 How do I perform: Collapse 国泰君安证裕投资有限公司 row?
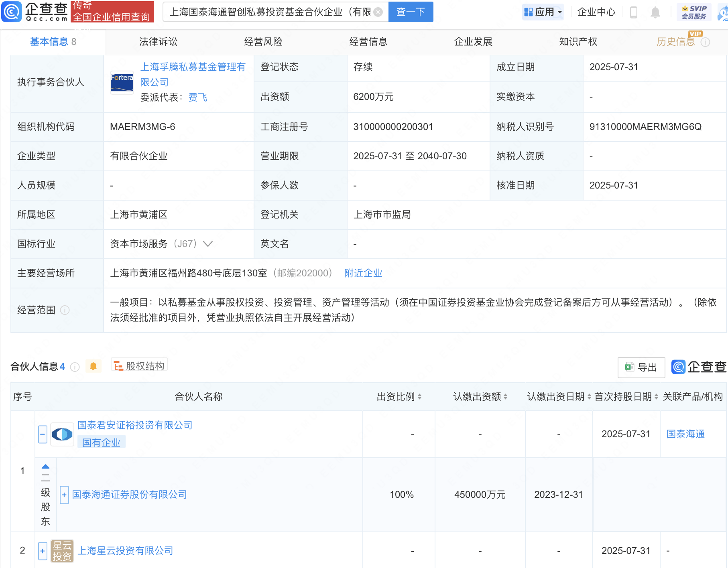click(43, 434)
